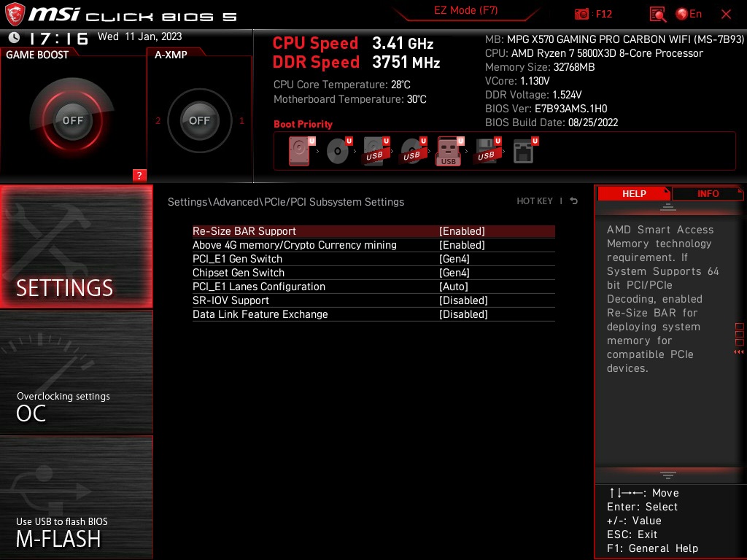The width and height of the screenshot is (747, 560).
Task: Open the red question mark help icon
Action: [x=139, y=175]
